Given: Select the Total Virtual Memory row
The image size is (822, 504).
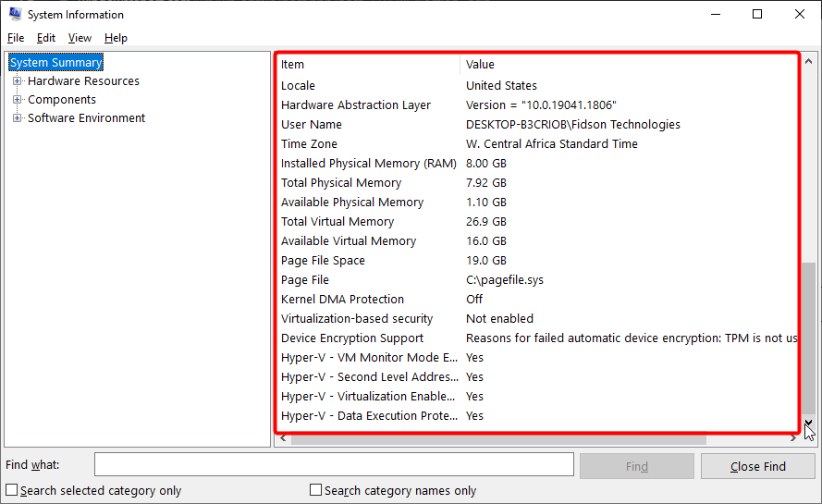Looking at the screenshot, I should click(537, 221).
